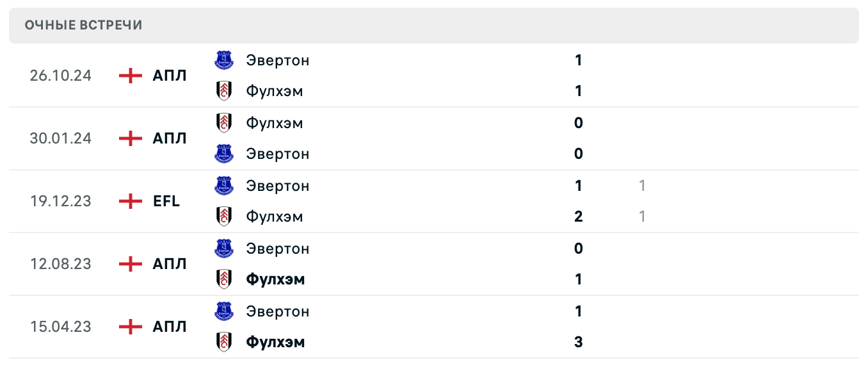Viewport: 868px width, 369px height.
Task: Click АПЛ league label for 12.08.23 match
Action: (170, 264)
